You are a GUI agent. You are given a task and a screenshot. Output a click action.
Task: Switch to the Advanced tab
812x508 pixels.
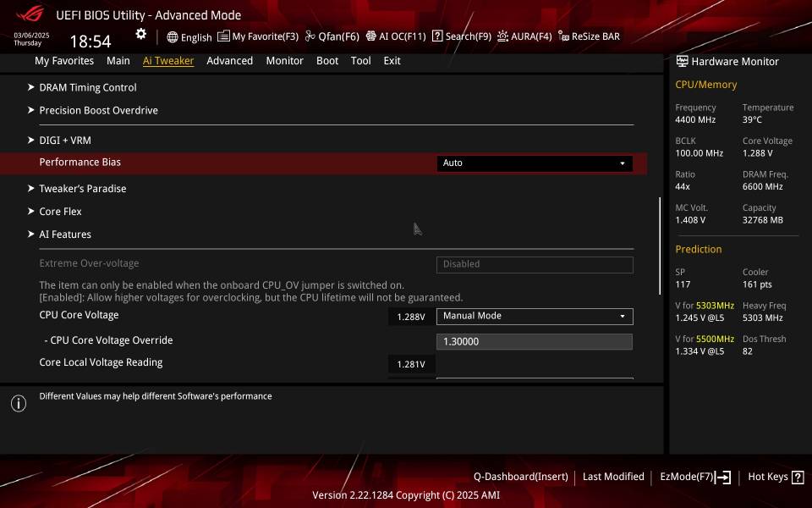pyautogui.click(x=230, y=61)
